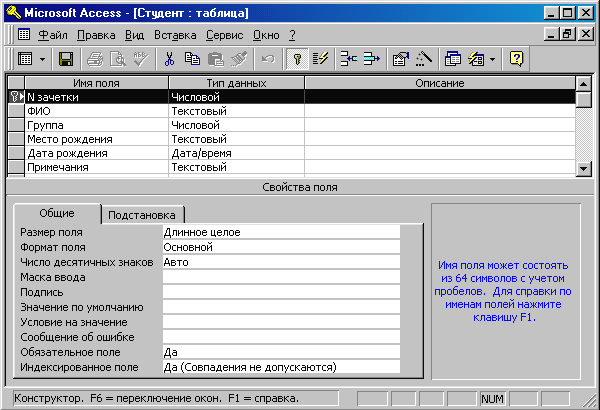Image resolution: width=600 pixels, height=410 pixels.
Task: Click the Delete Rows icon
Action: [372, 59]
